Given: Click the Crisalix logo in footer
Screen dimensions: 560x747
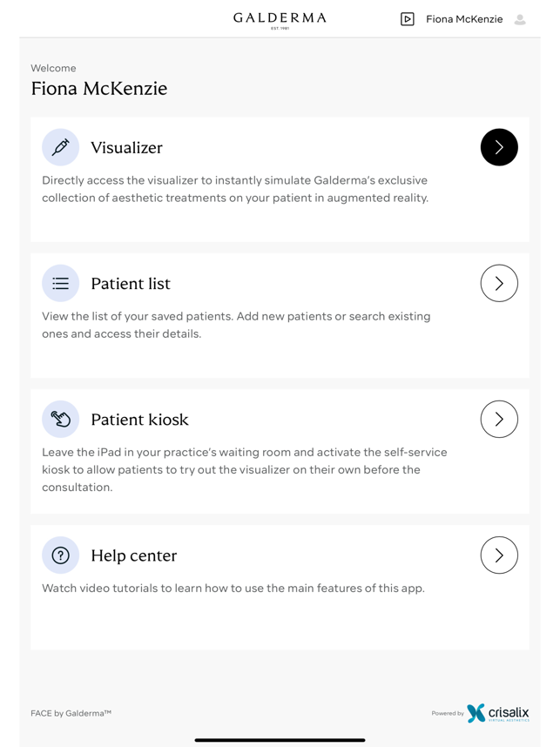Looking at the screenshot, I should (x=498, y=713).
